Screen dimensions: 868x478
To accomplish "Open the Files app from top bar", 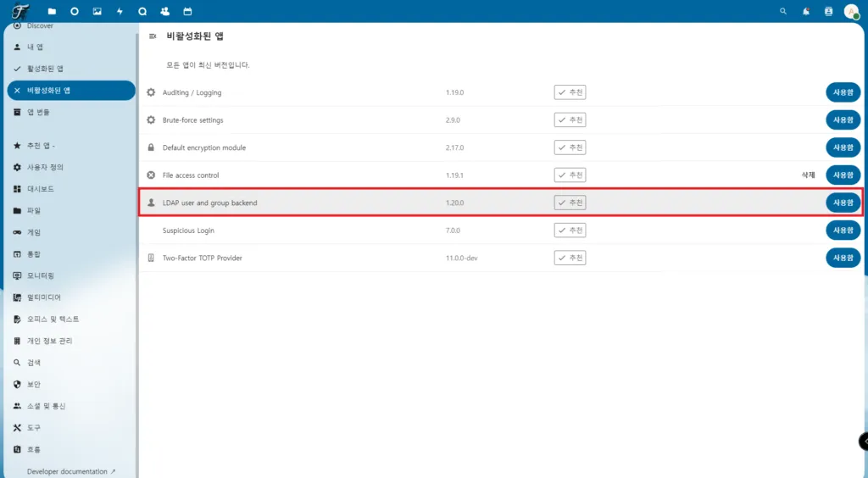I will coord(52,11).
